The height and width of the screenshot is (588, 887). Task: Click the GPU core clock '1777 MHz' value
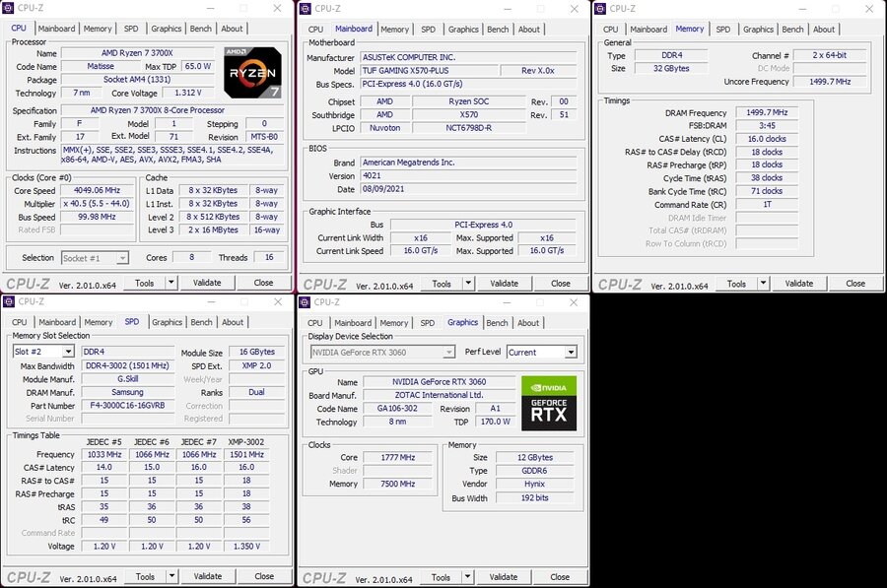click(398, 457)
